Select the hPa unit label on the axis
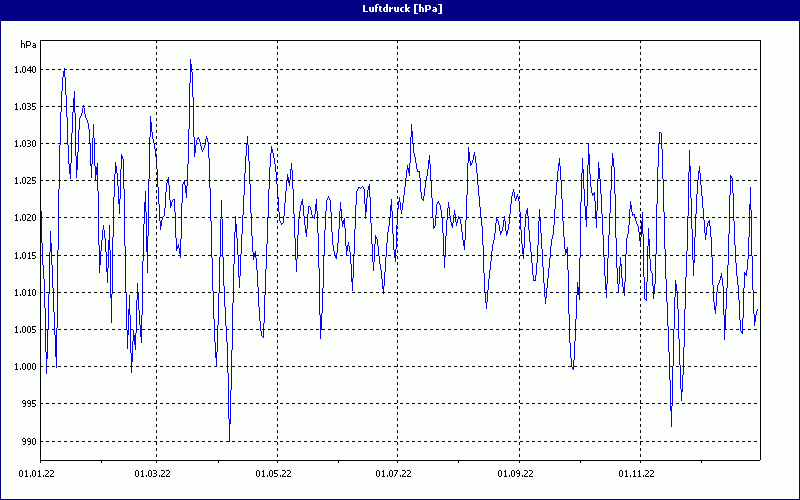Image resolution: width=800 pixels, height=500 pixels. coord(28,45)
